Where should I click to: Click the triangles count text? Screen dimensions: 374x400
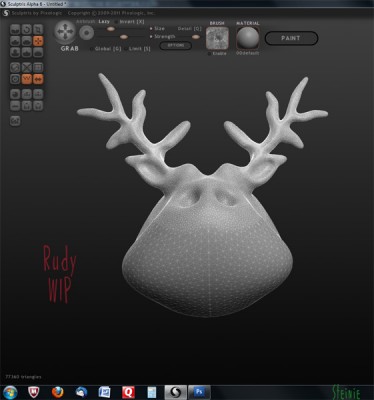23,377
